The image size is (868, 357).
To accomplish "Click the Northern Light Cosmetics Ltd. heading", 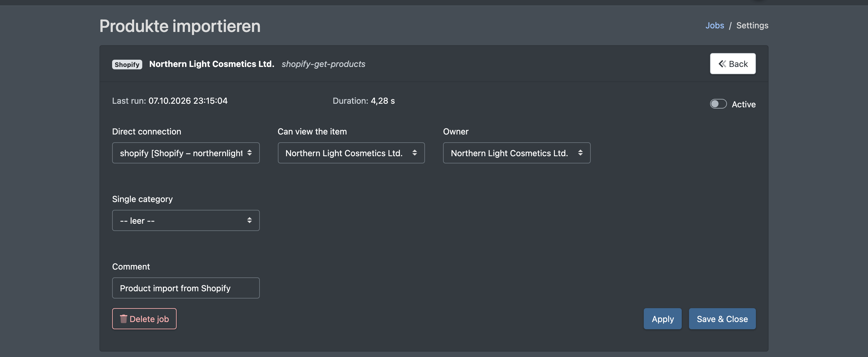I will tap(212, 64).
